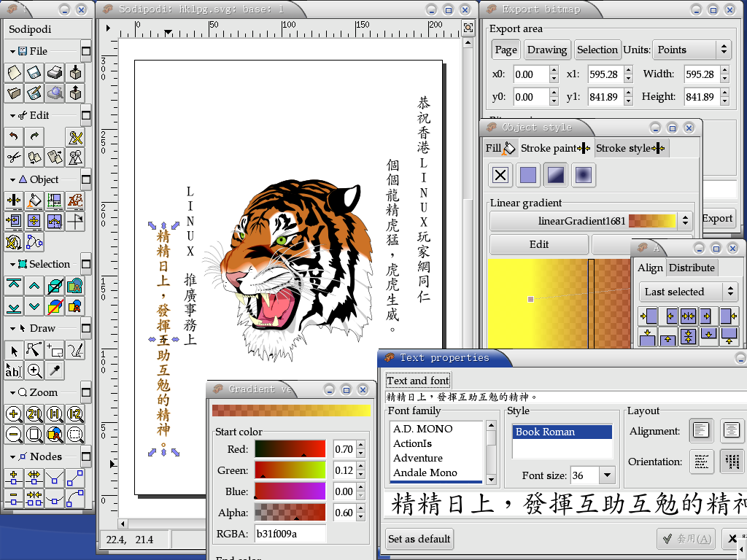This screenshot has height=560, width=747.
Task: Collapse the Draw section expander
Action: coord(13,329)
